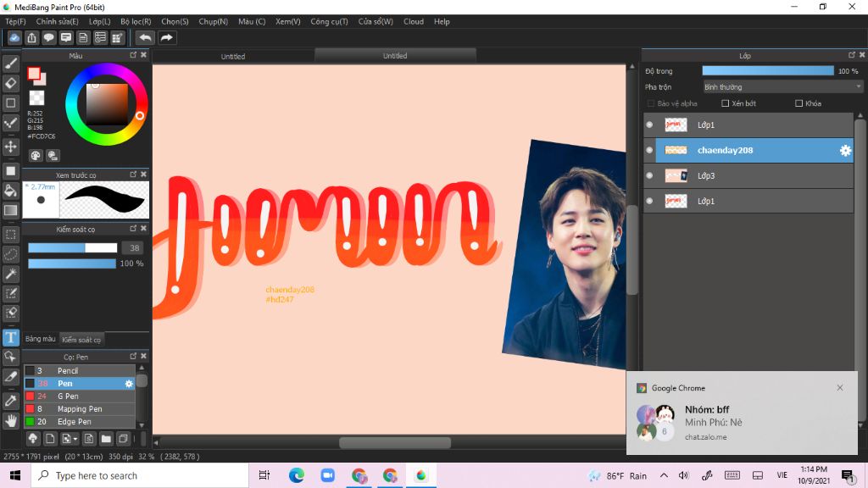Select the Gradient tool
This screenshot has height=488, width=868.
10,210
